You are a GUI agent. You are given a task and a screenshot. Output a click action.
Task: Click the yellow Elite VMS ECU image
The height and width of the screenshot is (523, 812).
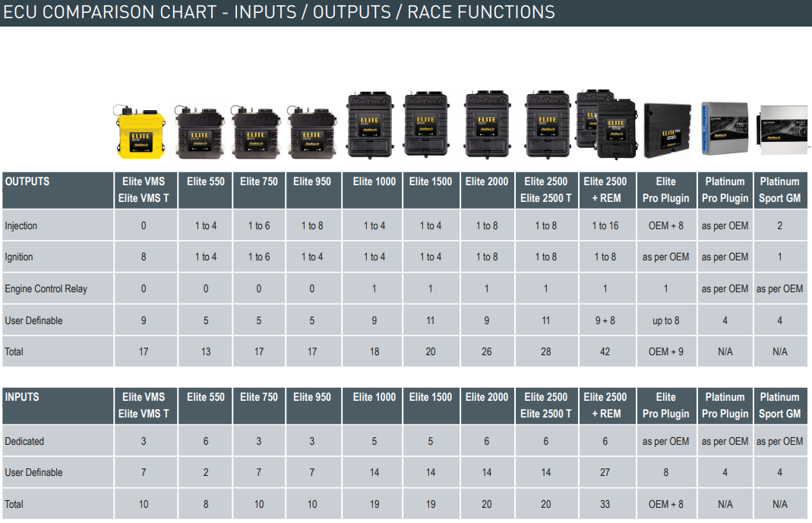[x=142, y=134]
